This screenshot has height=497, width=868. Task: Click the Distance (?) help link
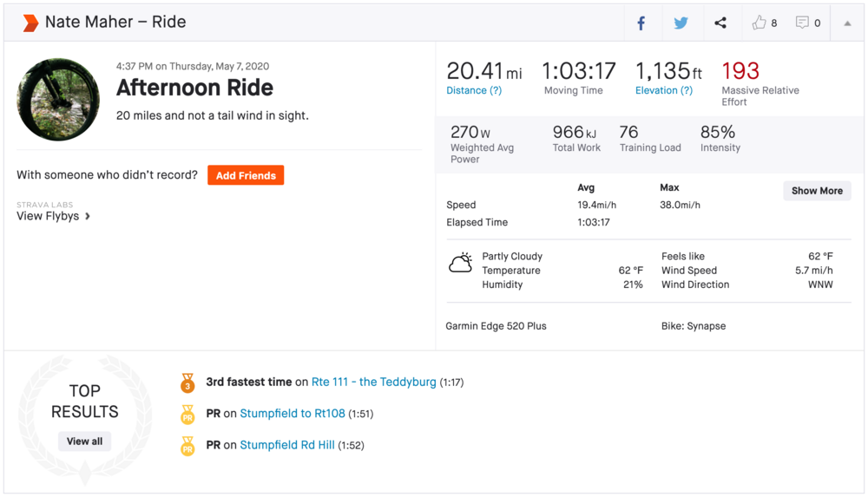tap(474, 90)
